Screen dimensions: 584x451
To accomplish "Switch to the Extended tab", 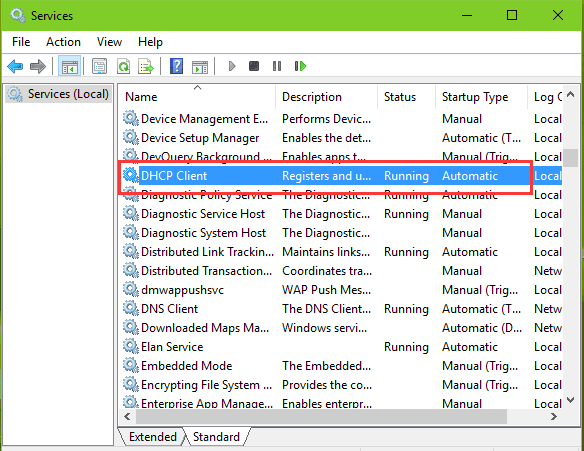I will pyautogui.click(x=153, y=436).
